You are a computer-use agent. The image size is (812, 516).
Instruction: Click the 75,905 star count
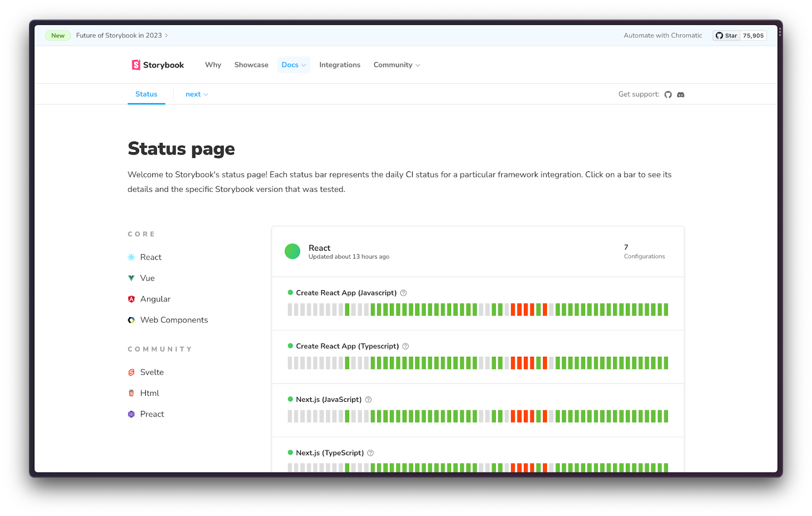(x=753, y=36)
